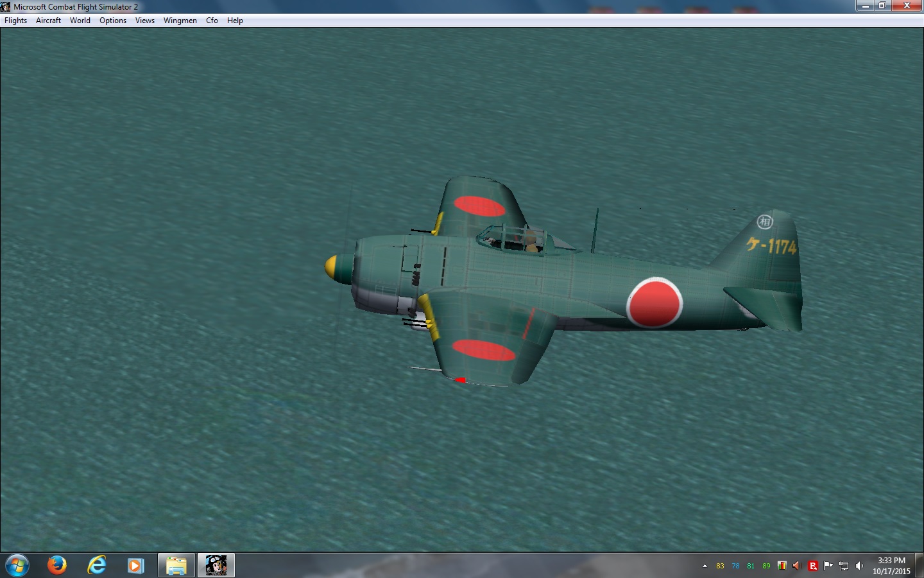Expand the Views menu
This screenshot has height=578, width=924.
pyautogui.click(x=145, y=21)
